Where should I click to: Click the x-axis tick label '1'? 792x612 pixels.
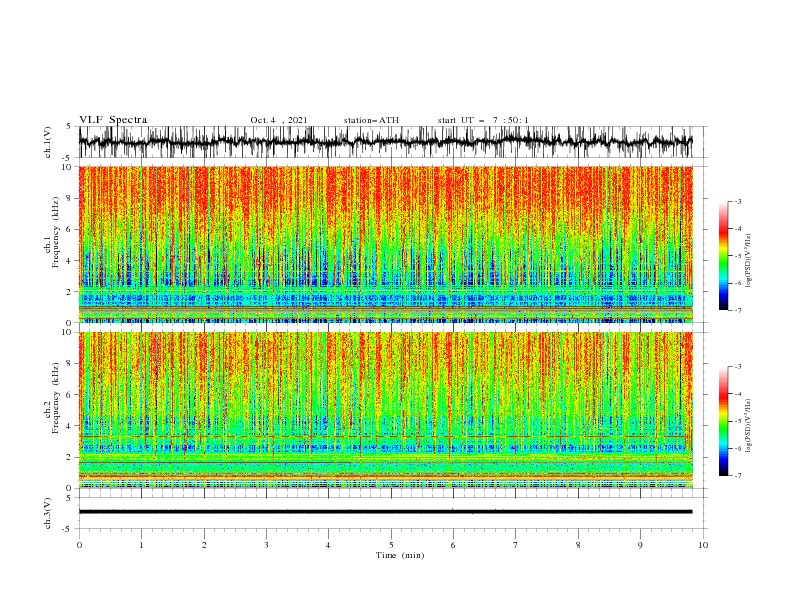point(141,545)
